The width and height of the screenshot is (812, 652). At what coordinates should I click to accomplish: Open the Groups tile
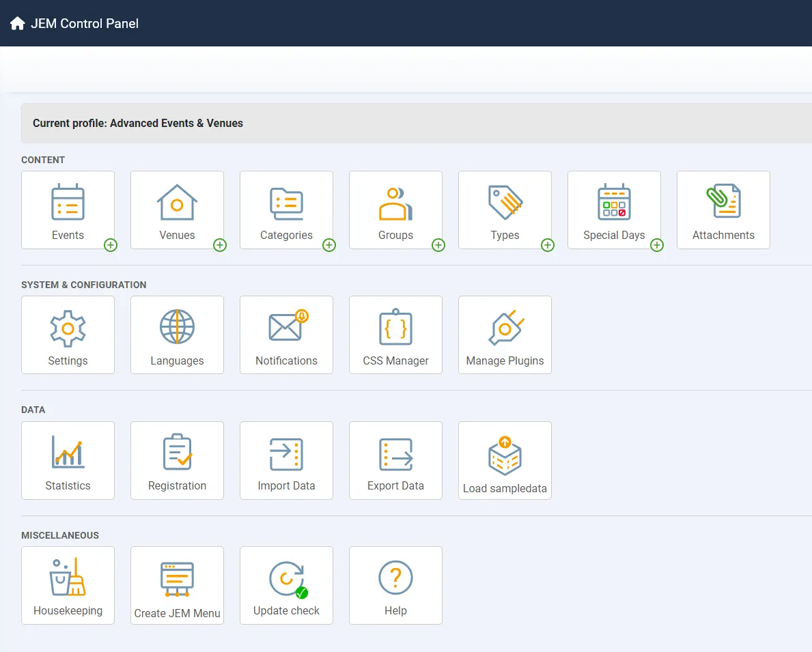click(x=395, y=210)
